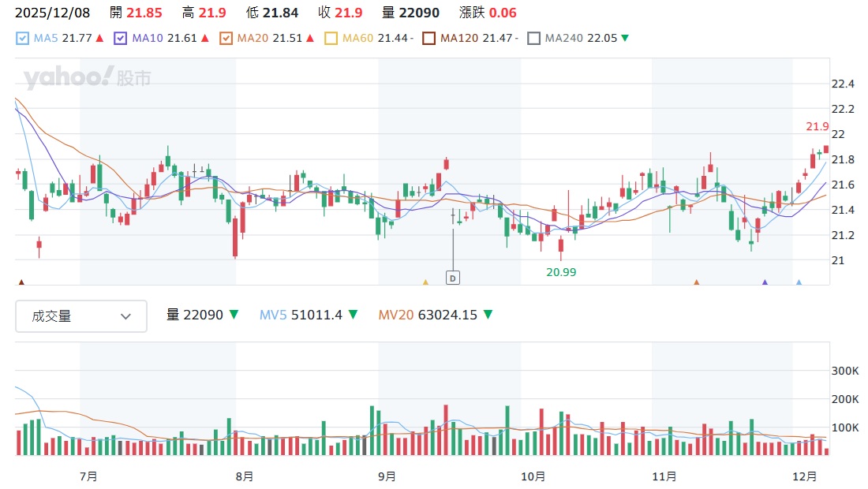Click the D dividend marker on the chart
Viewport: 868px width, 489px height.
(453, 278)
